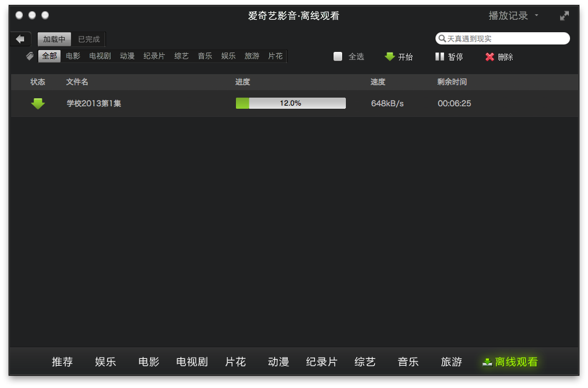Filter downloads by 音乐 in top bar
588x388 pixels.
[x=205, y=56]
